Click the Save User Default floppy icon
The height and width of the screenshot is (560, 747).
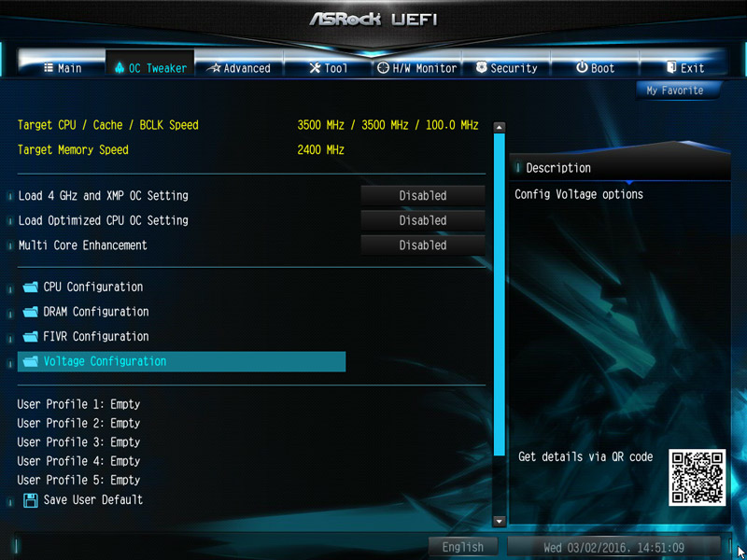pos(31,500)
